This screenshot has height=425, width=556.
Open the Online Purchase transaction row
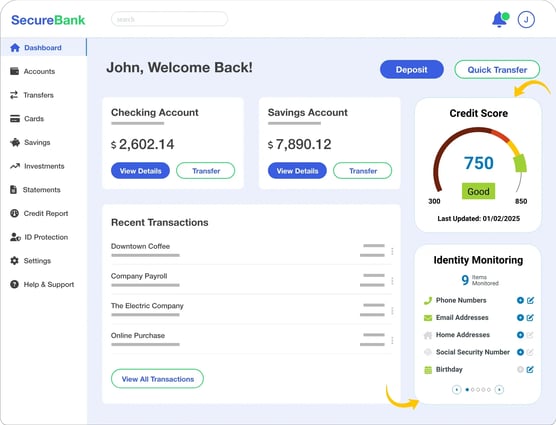click(x=251, y=340)
